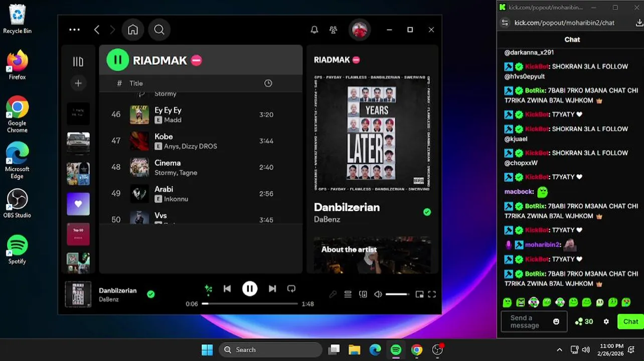The height and width of the screenshot is (361, 644).
Task: Toggle saved checkmark in Now Playing panel
Action: pyautogui.click(x=427, y=212)
